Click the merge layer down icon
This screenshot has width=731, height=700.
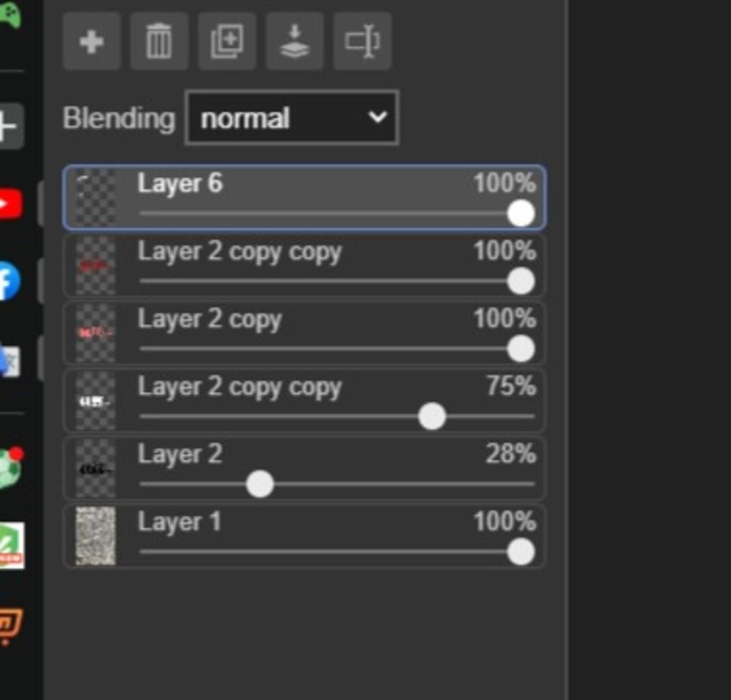click(x=295, y=41)
